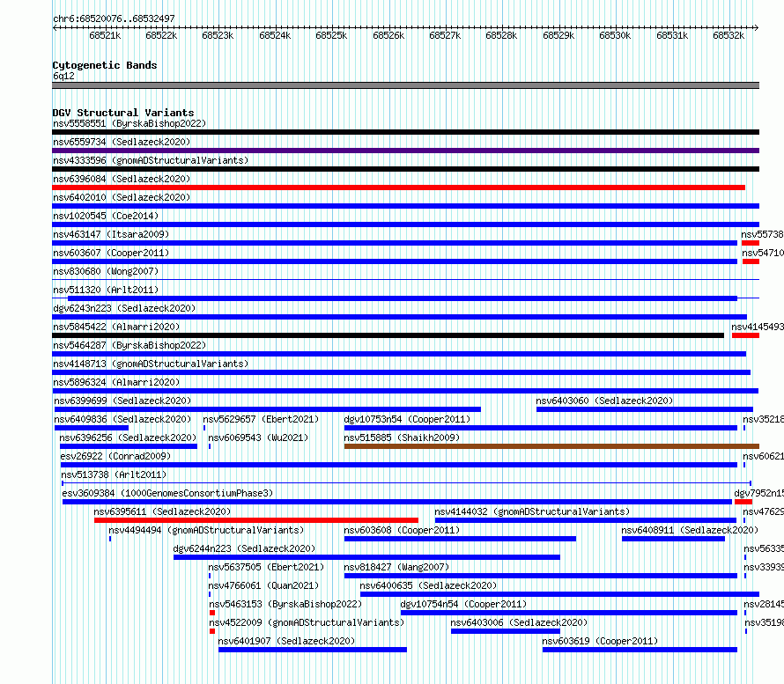Viewport: 784px width, 684px height.
Task: Click the 68526k ruler position label
Action: pyautogui.click(x=388, y=35)
